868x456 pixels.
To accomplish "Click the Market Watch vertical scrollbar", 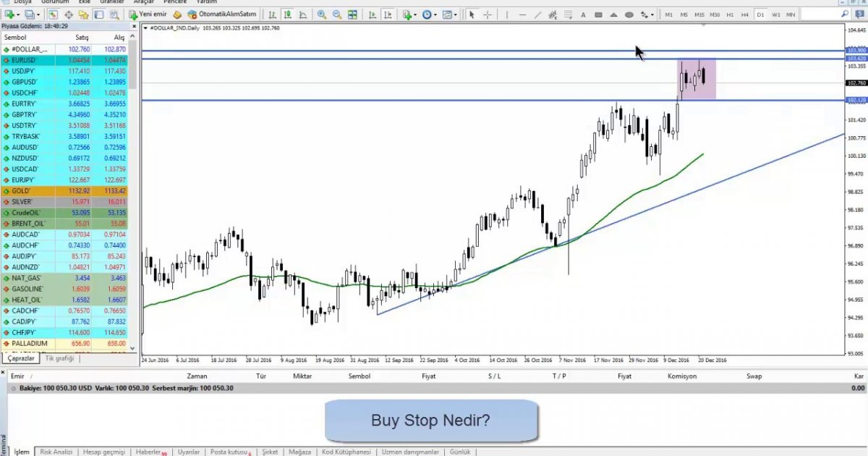I will point(133,193).
